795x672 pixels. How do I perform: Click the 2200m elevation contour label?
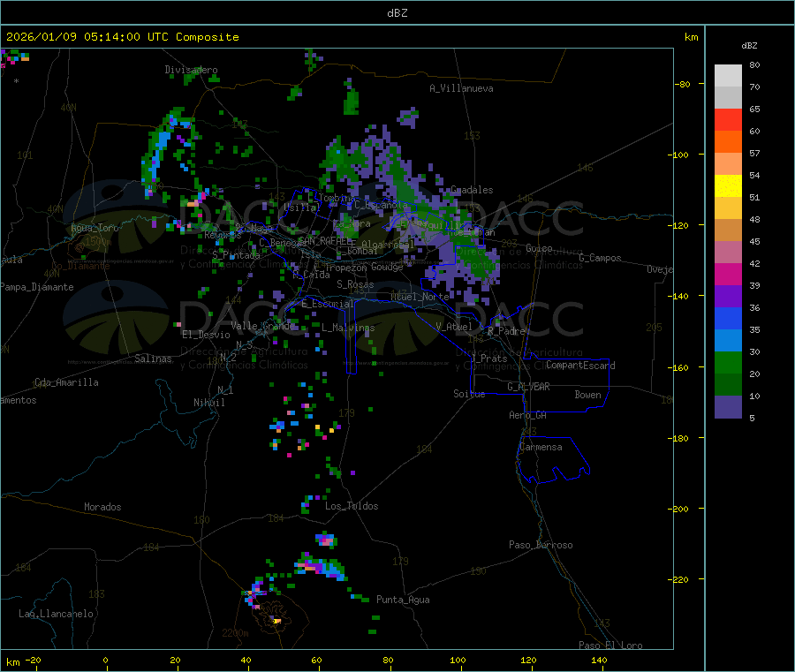(235, 633)
